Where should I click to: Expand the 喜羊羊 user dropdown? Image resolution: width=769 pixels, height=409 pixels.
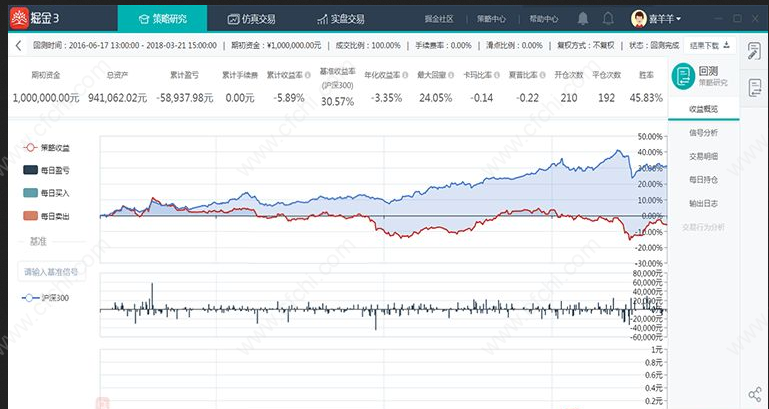(656, 19)
